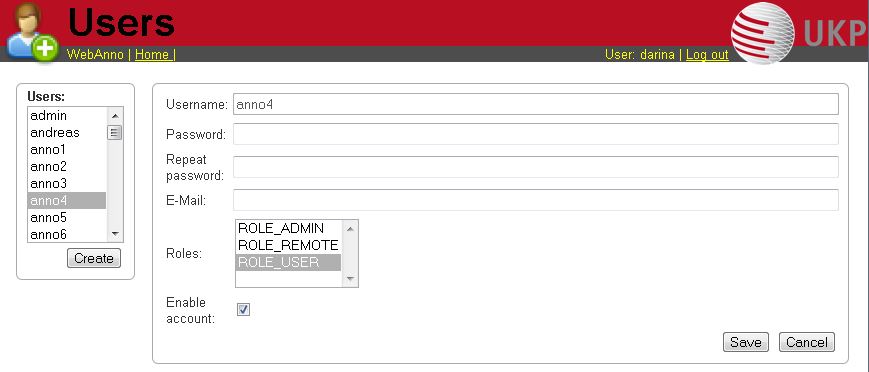The width and height of the screenshot is (869, 372).
Task: Select user anno3 in Users list
Action: tap(67, 184)
